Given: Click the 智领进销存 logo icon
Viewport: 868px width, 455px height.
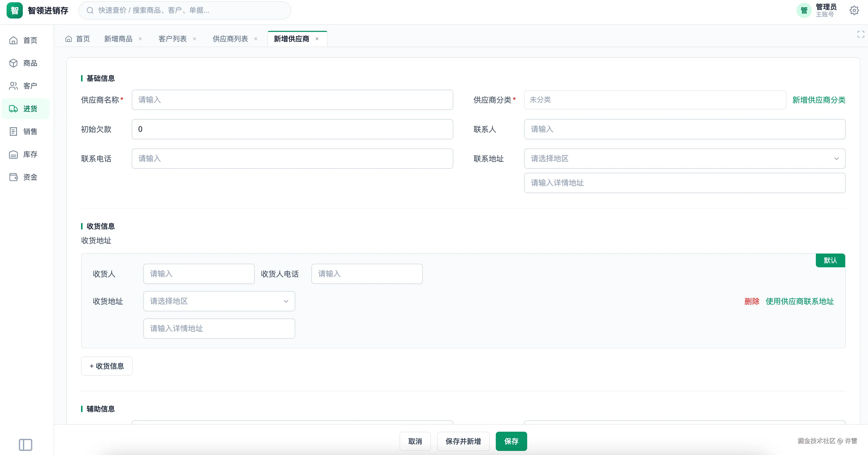Looking at the screenshot, I should point(14,10).
